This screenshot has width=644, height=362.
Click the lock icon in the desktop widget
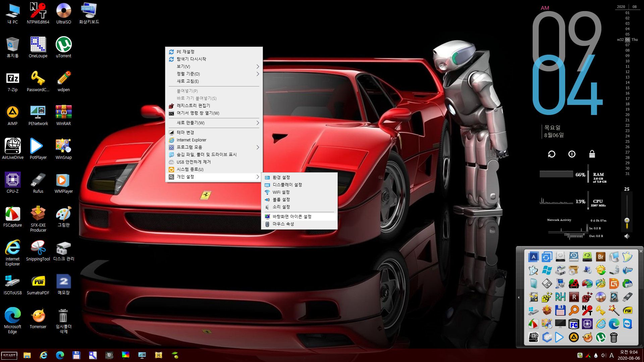[592, 154]
